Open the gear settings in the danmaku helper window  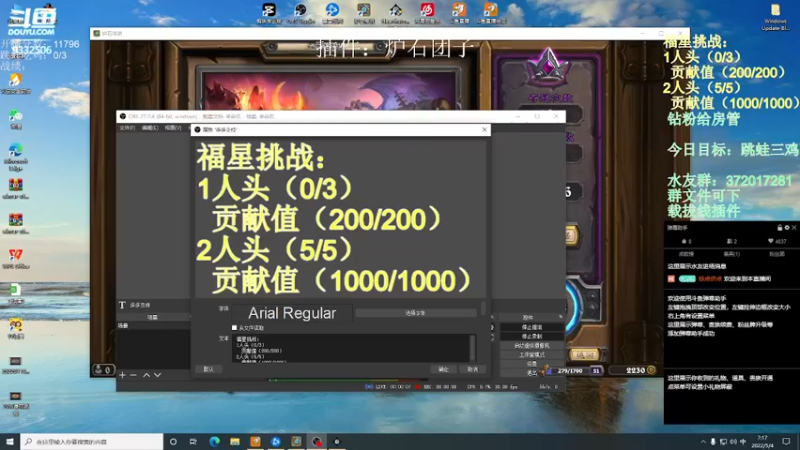787,228
